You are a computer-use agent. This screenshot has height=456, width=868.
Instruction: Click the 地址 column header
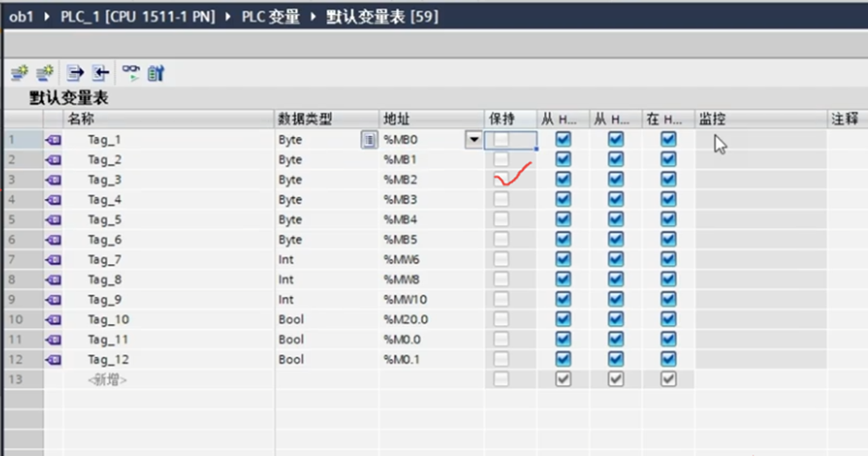[397, 119]
